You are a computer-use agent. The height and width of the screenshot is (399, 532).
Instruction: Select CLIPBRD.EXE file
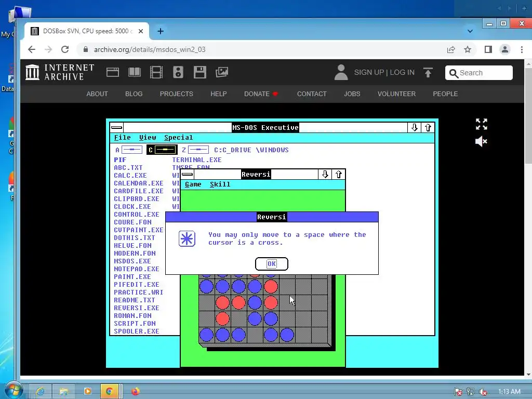(x=137, y=199)
